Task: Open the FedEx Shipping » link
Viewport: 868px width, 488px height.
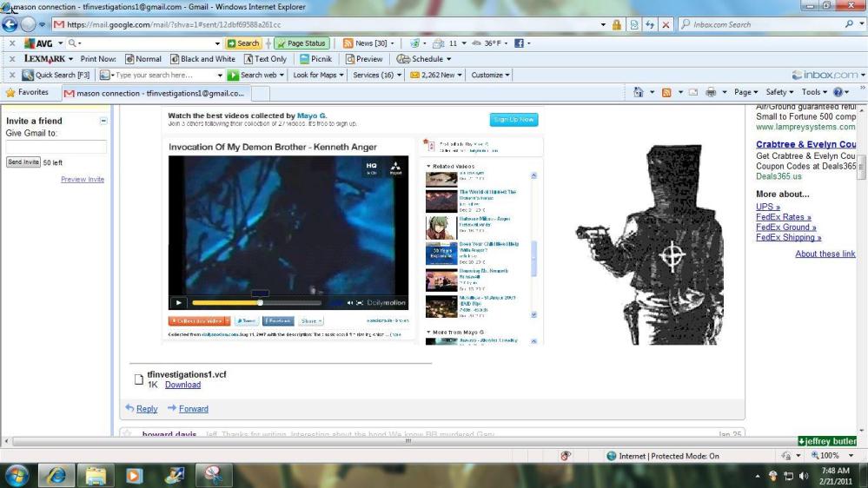Action: pyautogui.click(x=788, y=237)
